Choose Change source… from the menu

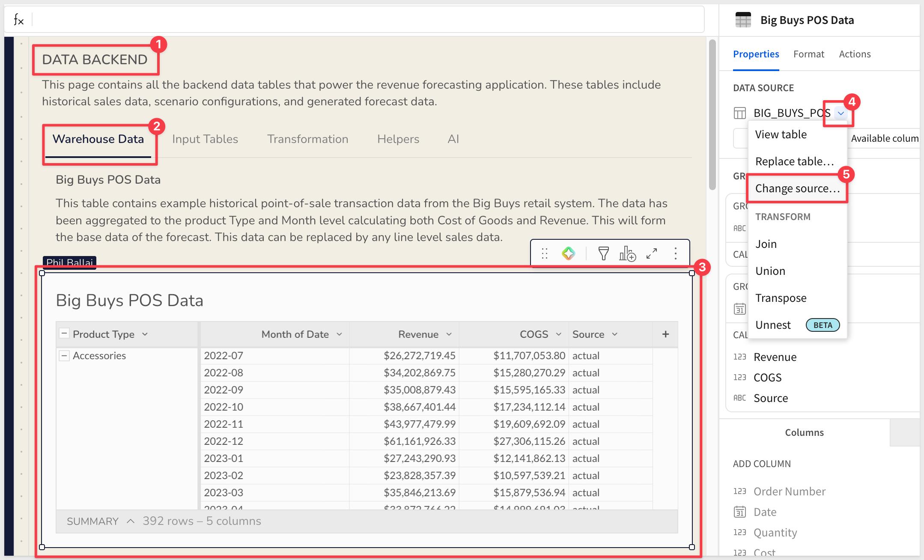[797, 188]
